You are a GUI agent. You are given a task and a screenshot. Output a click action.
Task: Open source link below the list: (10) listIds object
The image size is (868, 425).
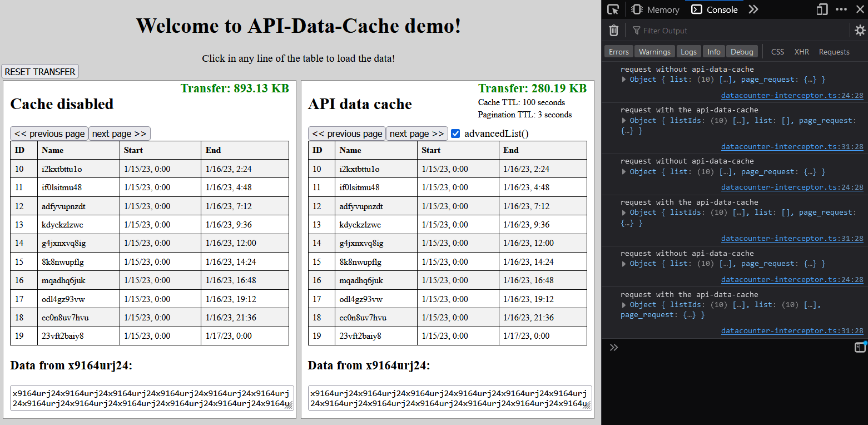(792, 330)
